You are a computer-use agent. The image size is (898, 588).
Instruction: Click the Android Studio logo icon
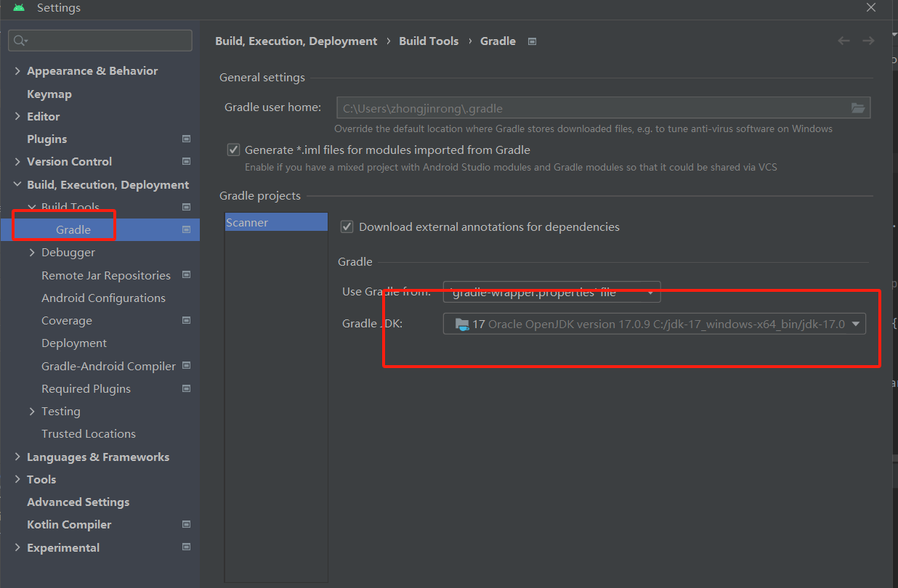19,8
